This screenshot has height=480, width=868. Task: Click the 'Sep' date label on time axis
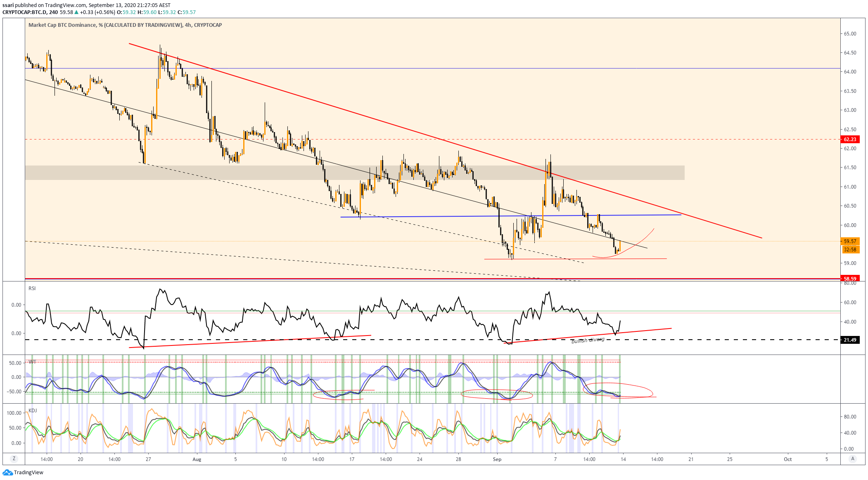pyautogui.click(x=497, y=459)
